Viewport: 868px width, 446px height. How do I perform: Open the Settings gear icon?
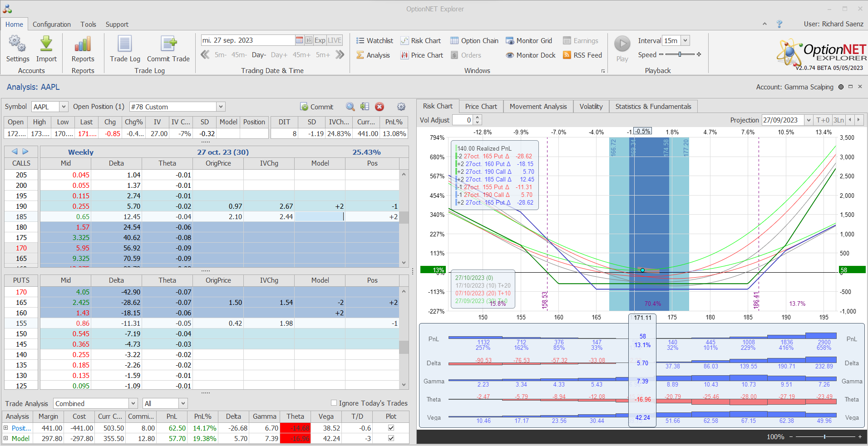[x=17, y=44]
